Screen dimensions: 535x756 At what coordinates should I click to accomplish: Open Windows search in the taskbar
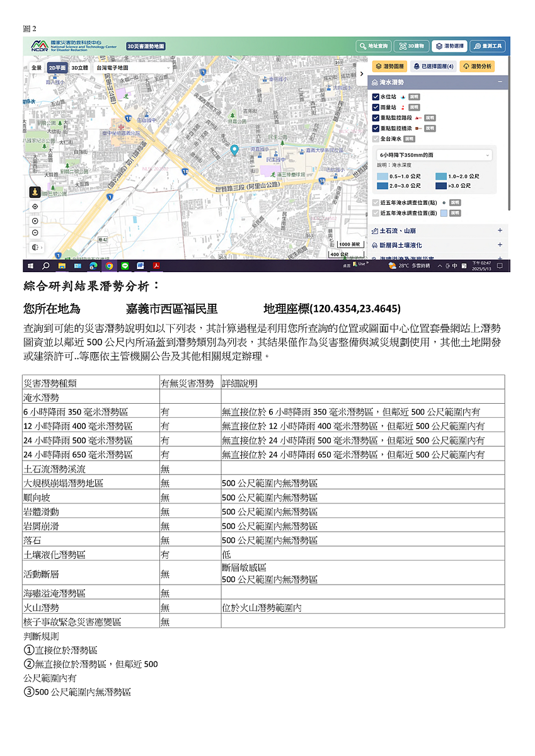pyautogui.click(x=46, y=265)
